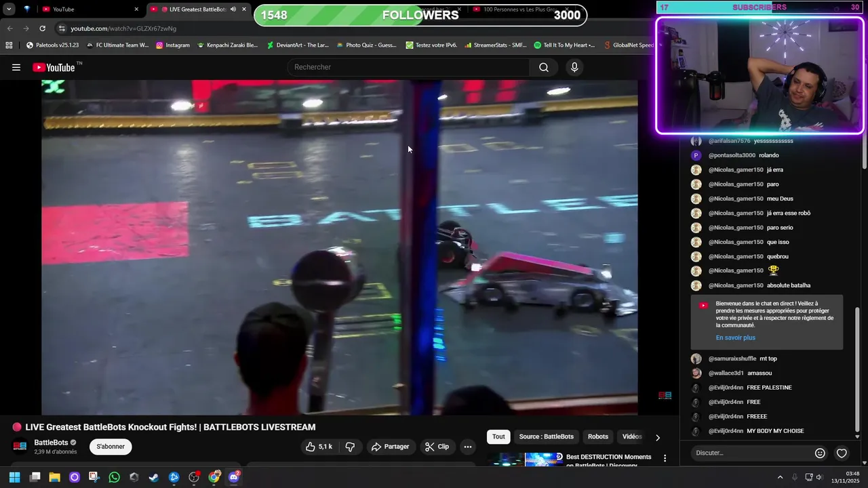Open more actions three-dot menu under video

(467, 447)
